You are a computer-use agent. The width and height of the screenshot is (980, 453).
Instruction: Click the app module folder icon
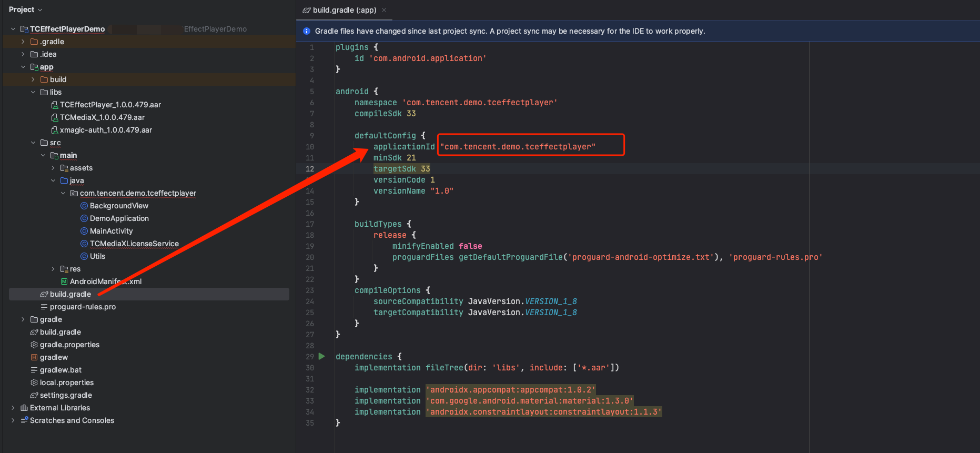point(34,67)
